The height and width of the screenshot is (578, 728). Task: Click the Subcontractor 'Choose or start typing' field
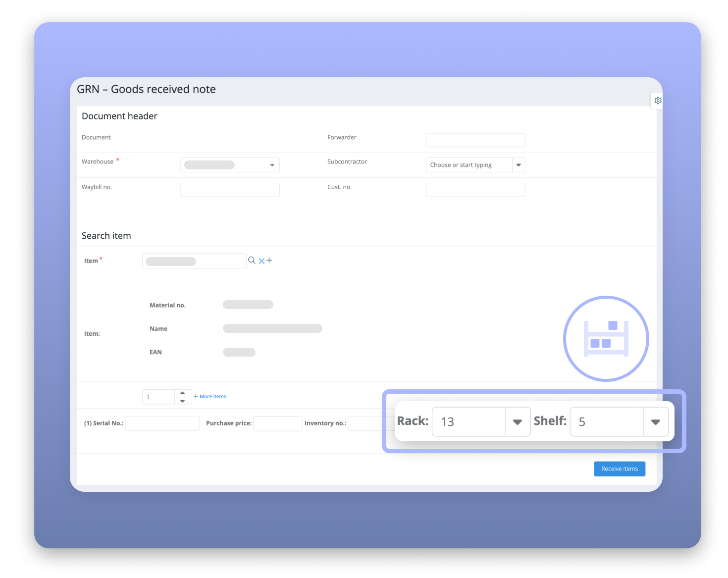pos(469,165)
